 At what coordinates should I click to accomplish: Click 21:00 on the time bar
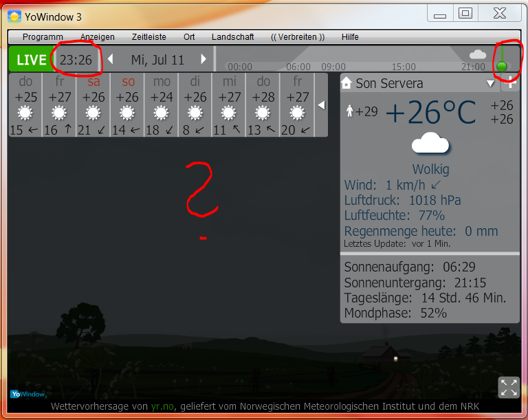pos(473,67)
